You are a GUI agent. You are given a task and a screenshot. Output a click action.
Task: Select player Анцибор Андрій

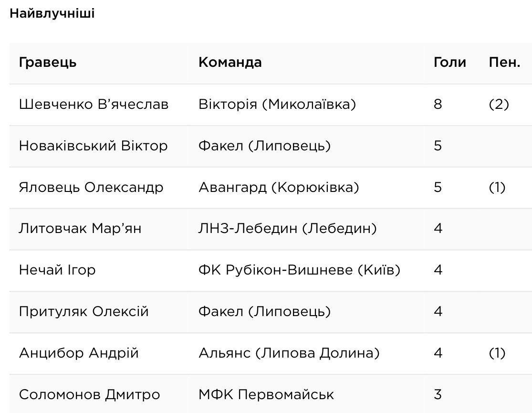click(x=79, y=353)
